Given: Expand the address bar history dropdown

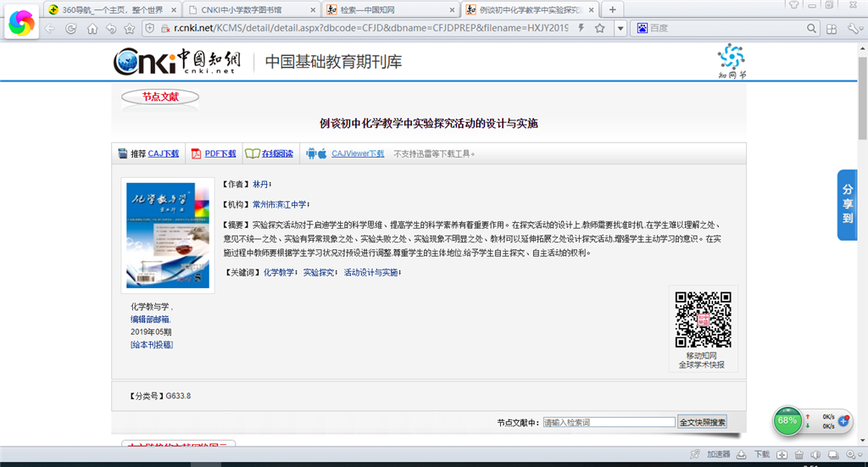Looking at the screenshot, I should [620, 28].
